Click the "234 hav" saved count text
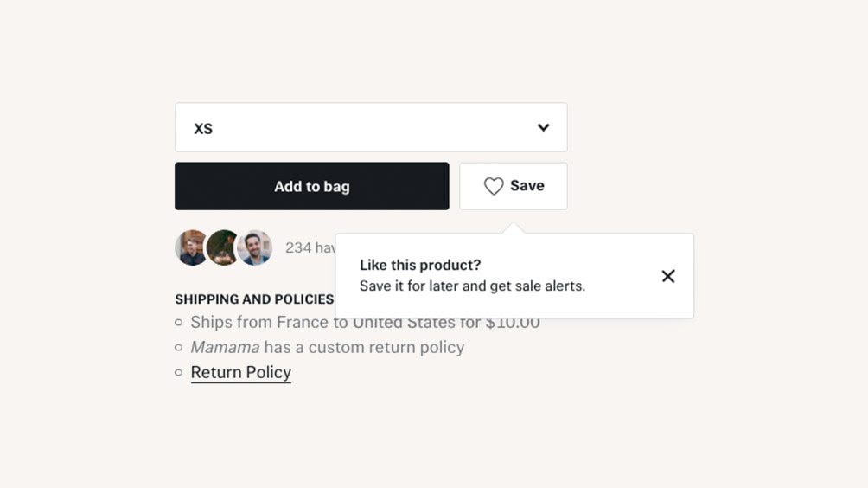Screen dimensions: 868x488 310,247
